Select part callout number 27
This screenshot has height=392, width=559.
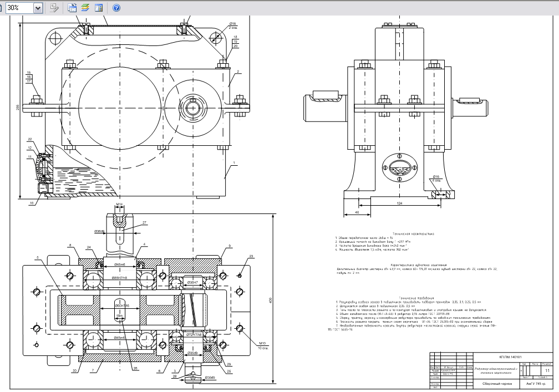[x=145, y=223]
